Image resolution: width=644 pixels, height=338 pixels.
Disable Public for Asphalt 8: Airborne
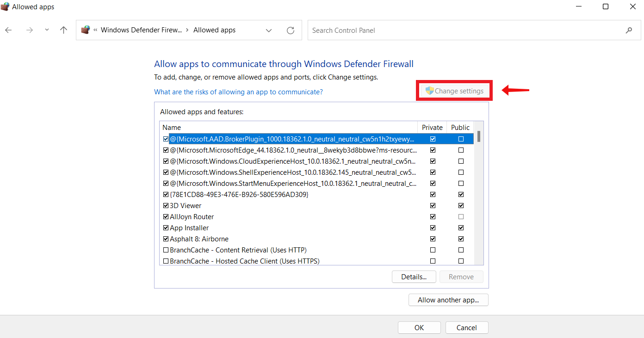461,239
